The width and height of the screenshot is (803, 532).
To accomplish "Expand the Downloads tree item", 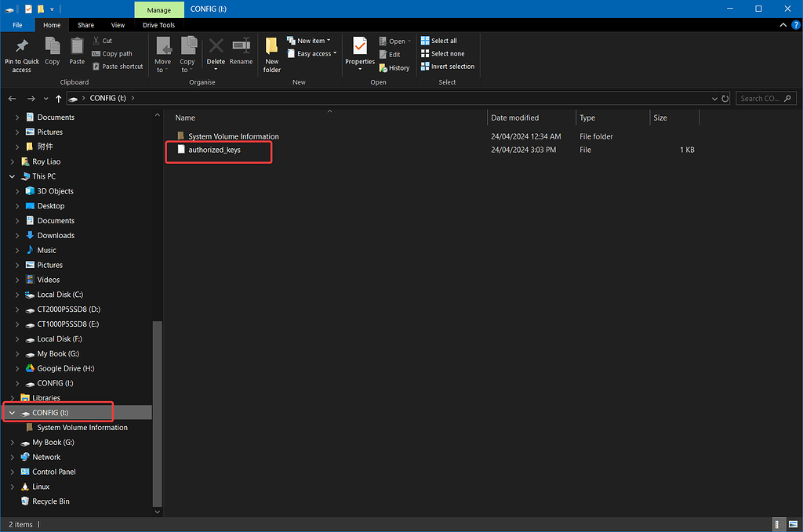I will [x=16, y=235].
